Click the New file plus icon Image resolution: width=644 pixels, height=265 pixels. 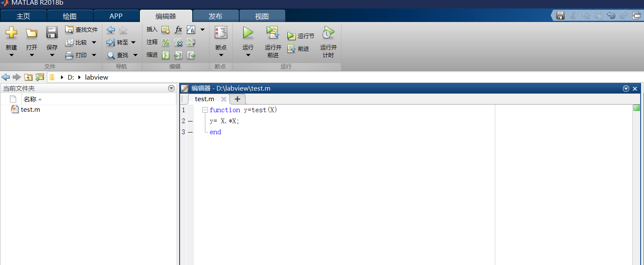point(11,33)
